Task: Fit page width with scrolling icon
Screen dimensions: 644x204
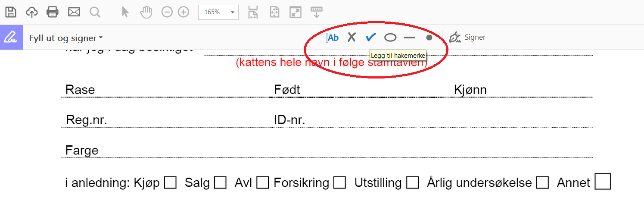Action: pyautogui.click(x=253, y=12)
